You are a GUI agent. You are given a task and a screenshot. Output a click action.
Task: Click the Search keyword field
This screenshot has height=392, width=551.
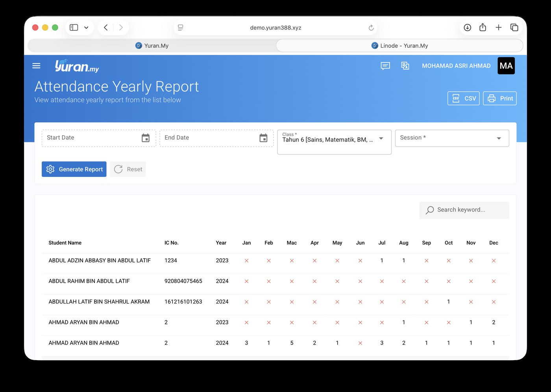point(464,210)
